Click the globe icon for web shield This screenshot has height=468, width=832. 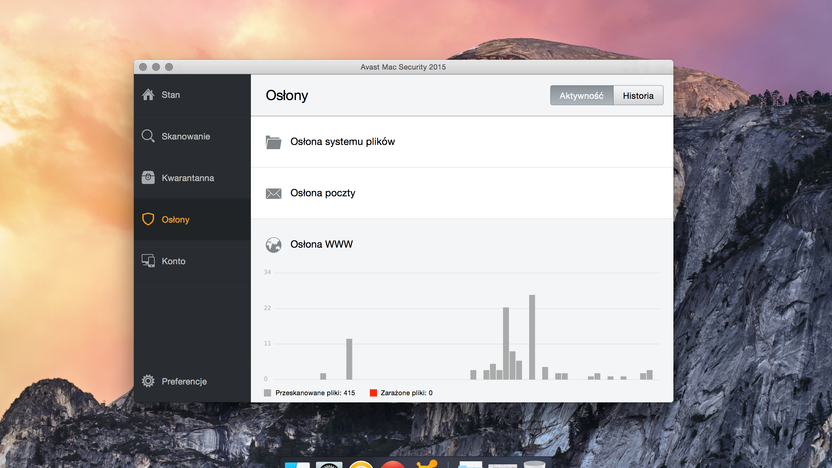[x=273, y=245]
